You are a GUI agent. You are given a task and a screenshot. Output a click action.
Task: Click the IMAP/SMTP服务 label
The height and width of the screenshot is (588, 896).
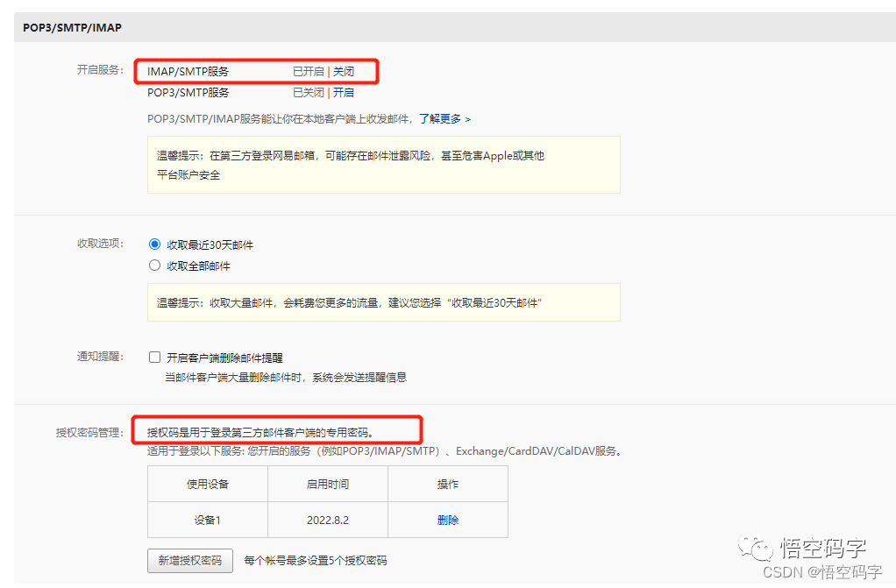click(x=188, y=72)
